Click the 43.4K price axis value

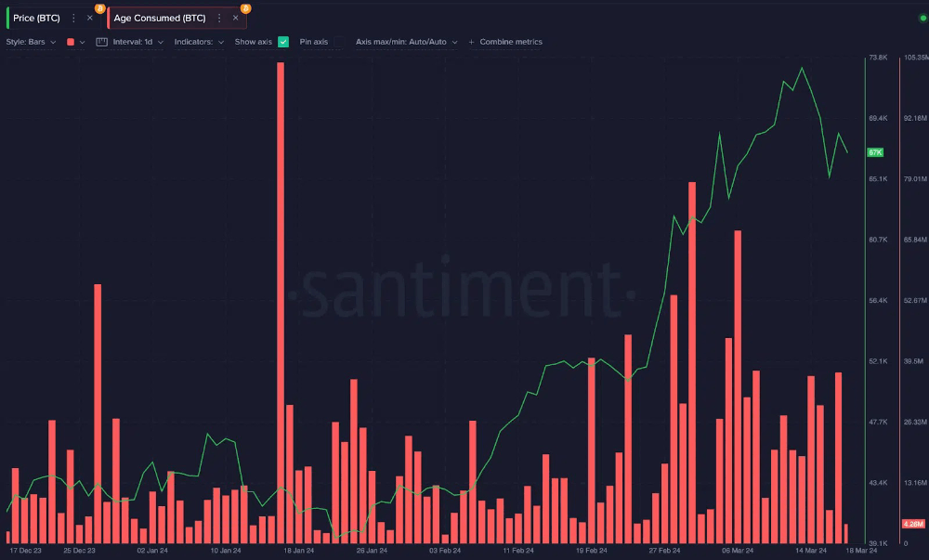(x=878, y=483)
